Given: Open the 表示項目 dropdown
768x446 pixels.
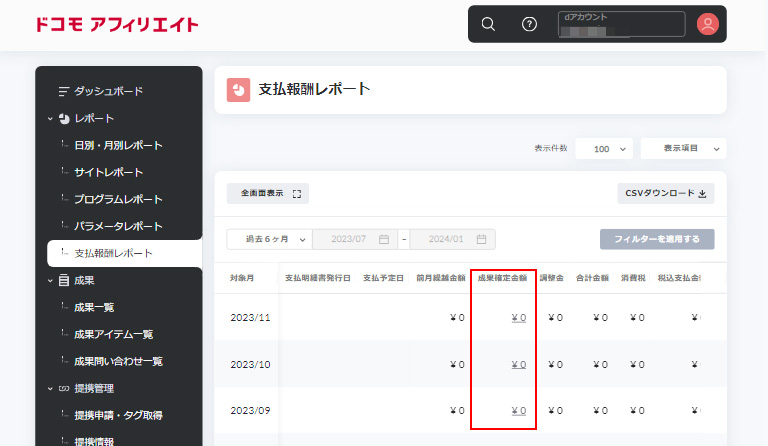Looking at the screenshot, I should tap(683, 148).
